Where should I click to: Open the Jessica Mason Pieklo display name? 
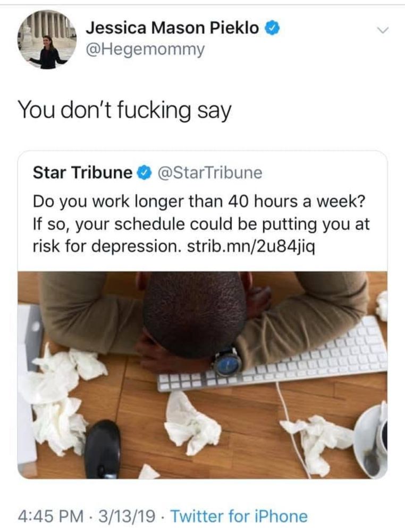(x=173, y=28)
